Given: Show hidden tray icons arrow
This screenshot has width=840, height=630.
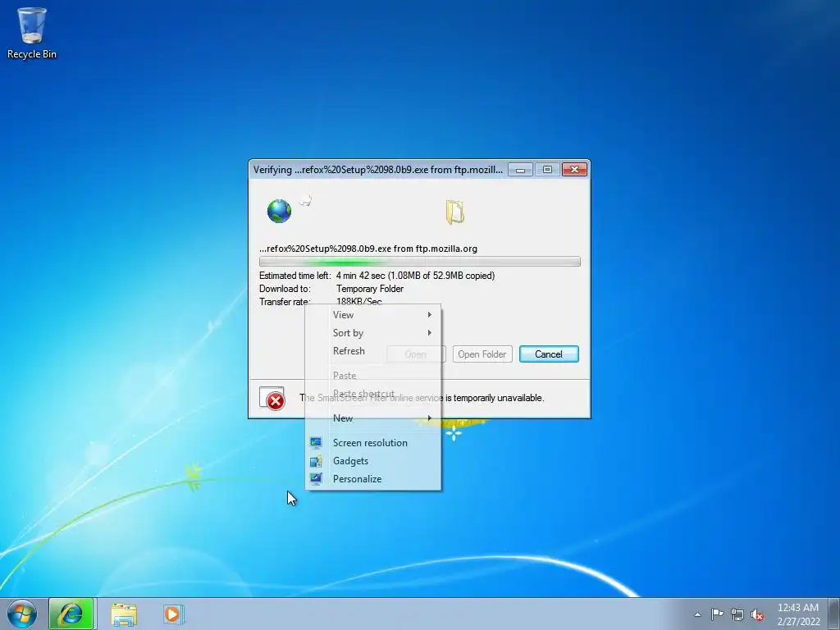Looking at the screenshot, I should tap(697, 614).
